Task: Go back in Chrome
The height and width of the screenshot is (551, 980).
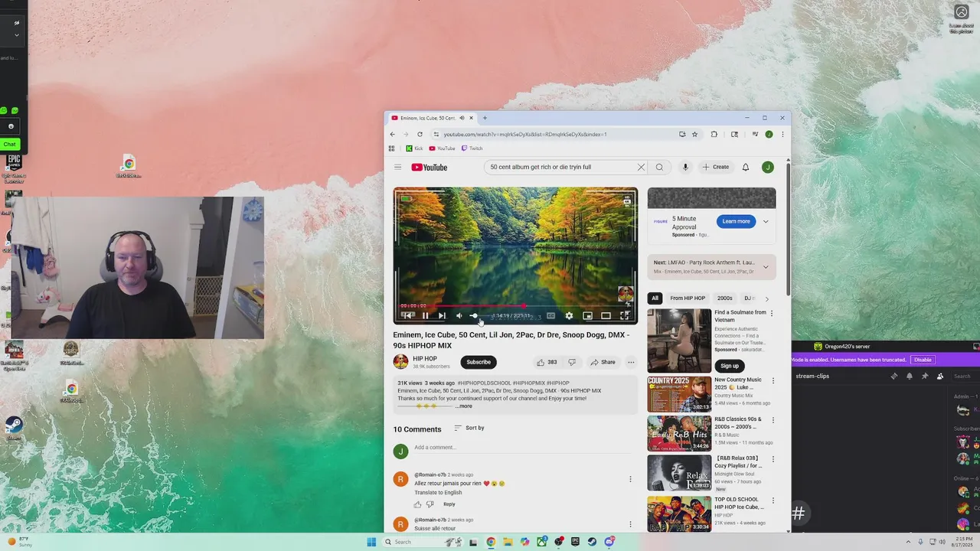Action: 393,134
